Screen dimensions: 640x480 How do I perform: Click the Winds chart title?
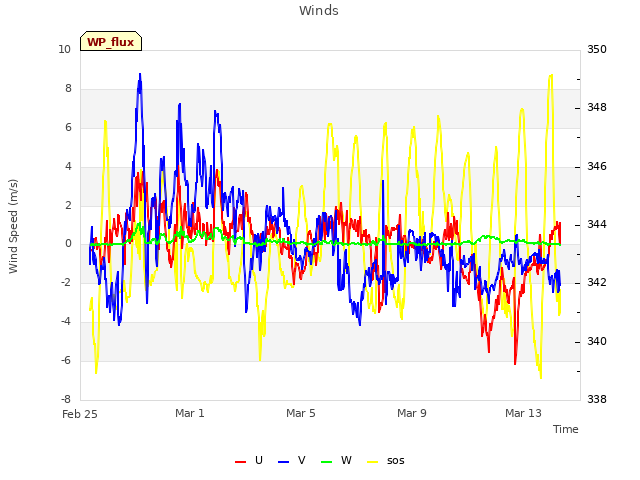(x=319, y=11)
